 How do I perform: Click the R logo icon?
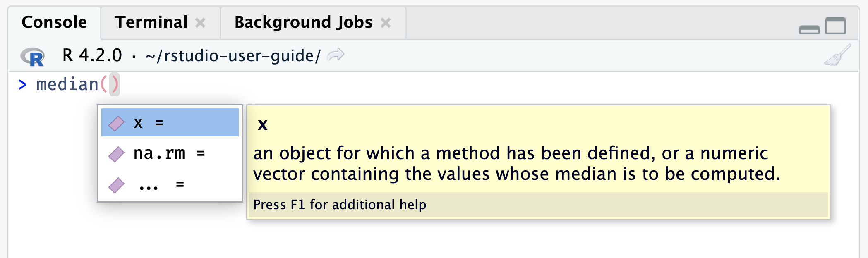(33, 57)
